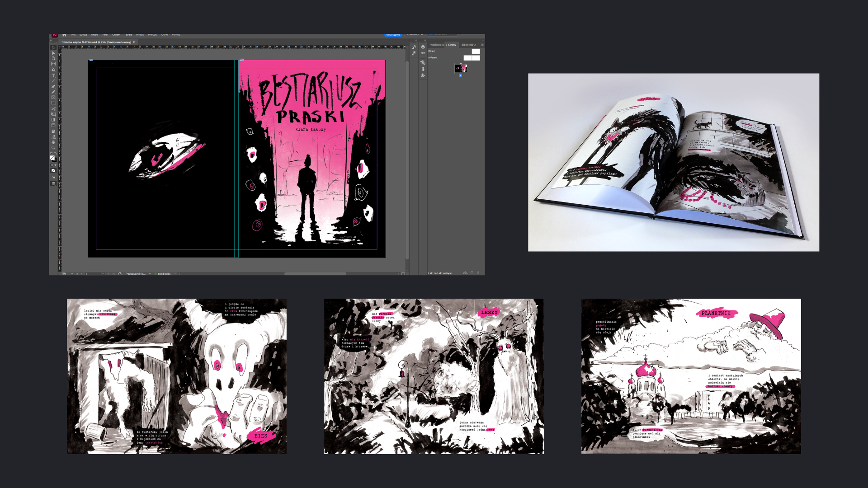The image size is (868, 488).
Task: Switch to the Strony tab
Action: (452, 45)
